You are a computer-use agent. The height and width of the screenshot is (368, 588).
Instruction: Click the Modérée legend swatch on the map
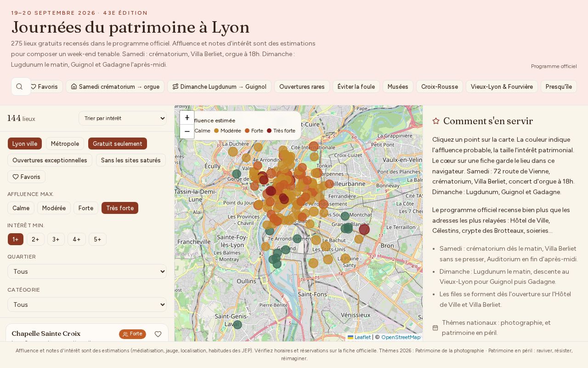(x=216, y=131)
